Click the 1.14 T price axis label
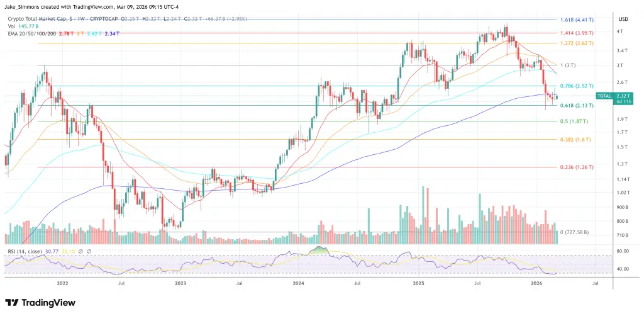 tap(623, 179)
